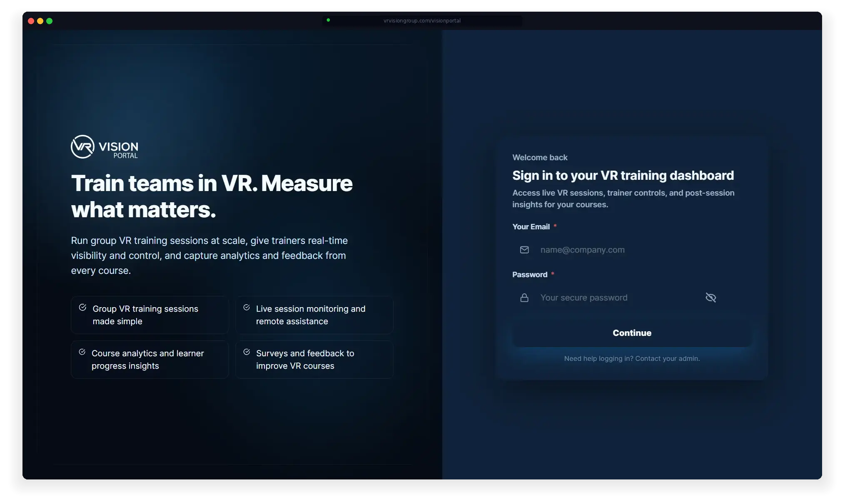Screen dimensions: 845x504
Task: Click the checkmark icon on 'Surveys and feedback' card
Action: [247, 352]
